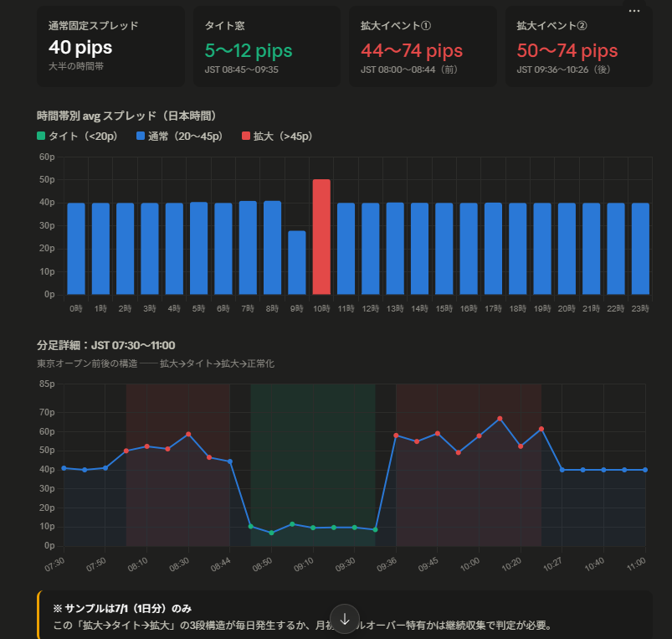This screenshot has width=672, height=639.
Task: Click the ※ サンプルは7/1（1日分）のみ note title
Action: 122,609
